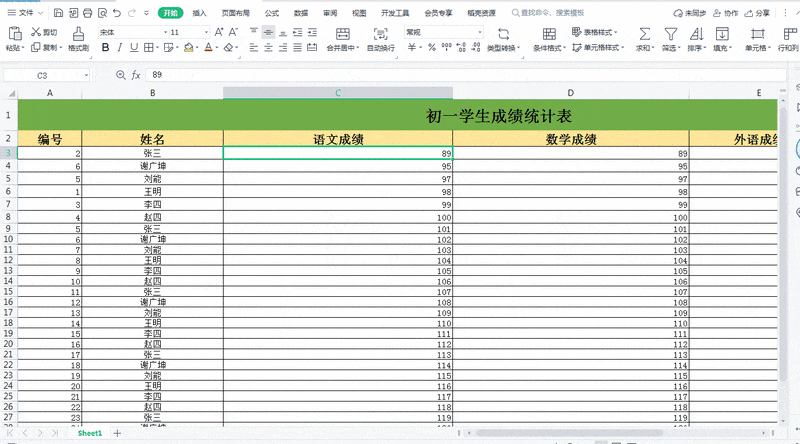800x444 pixels.
Task: Click the Paste (粘贴) clipboard icon
Action: [x=15, y=34]
